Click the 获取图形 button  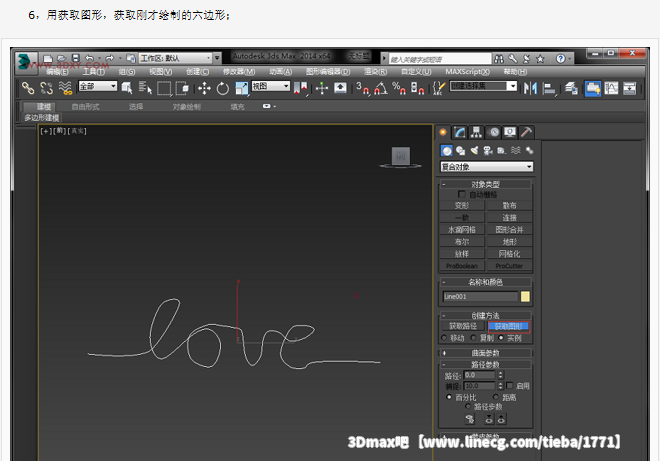508,326
